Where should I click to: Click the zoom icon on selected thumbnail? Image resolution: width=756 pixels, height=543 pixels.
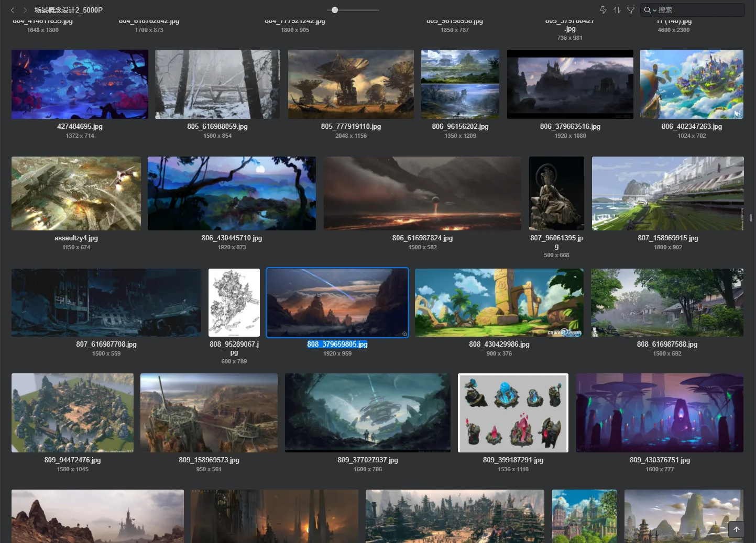coord(404,334)
